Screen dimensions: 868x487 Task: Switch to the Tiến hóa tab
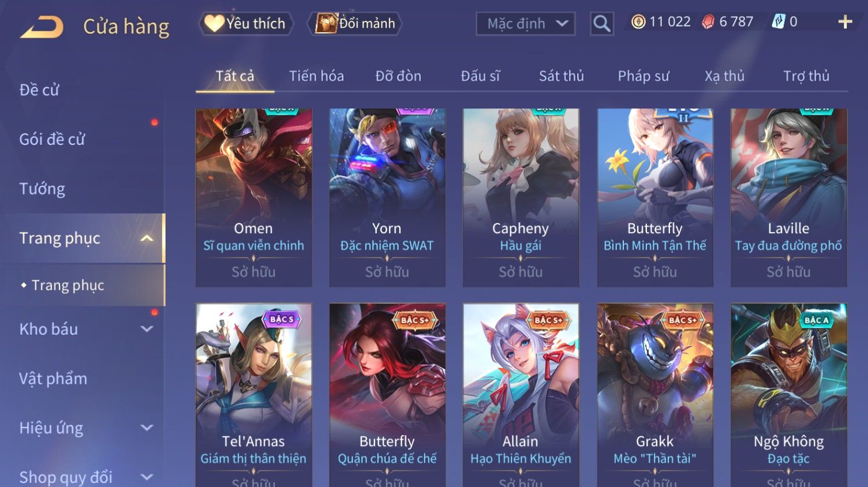pos(316,76)
